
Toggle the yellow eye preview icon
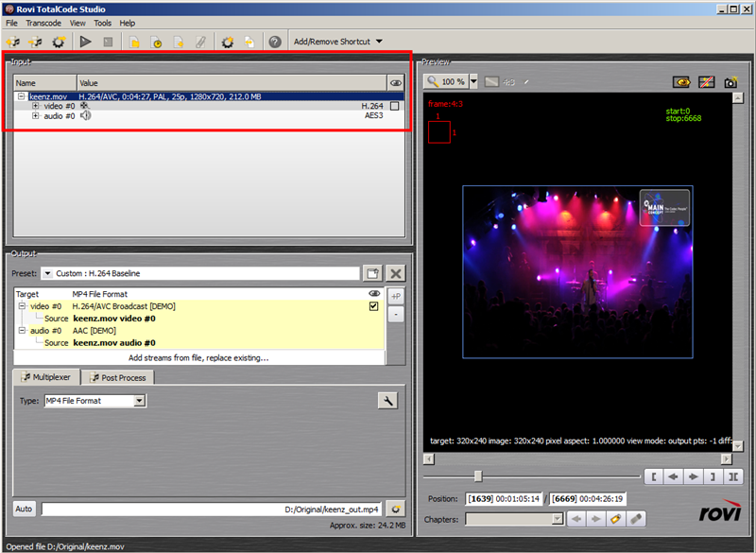click(681, 82)
